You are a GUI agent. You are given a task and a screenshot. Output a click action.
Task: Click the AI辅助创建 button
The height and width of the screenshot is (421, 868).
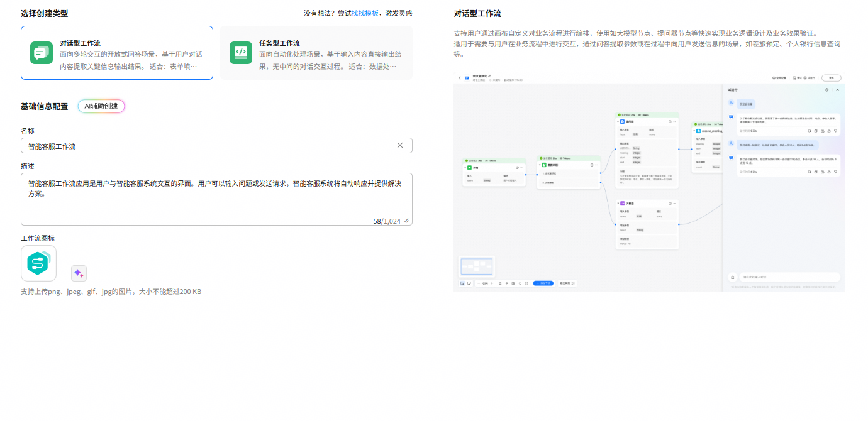(x=101, y=106)
